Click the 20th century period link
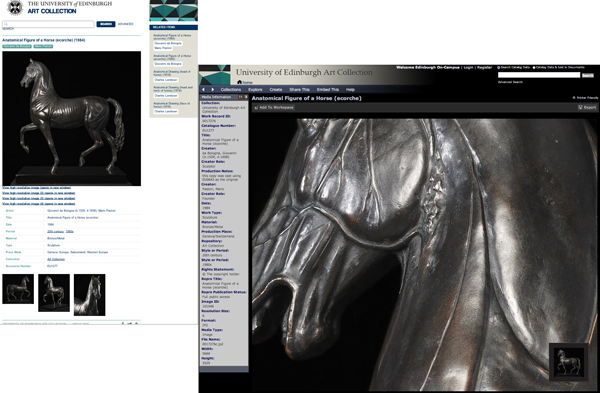Image resolution: width=600 pixels, height=393 pixels. click(x=55, y=232)
